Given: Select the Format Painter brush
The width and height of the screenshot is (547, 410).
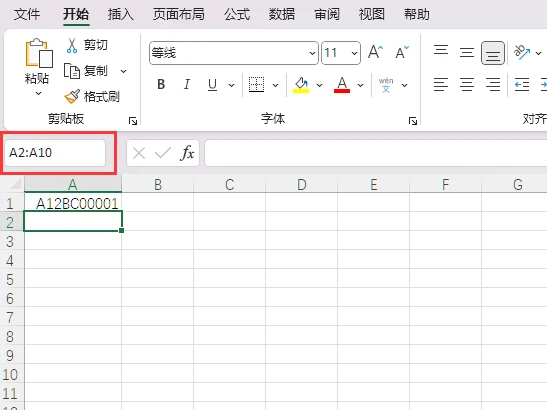Looking at the screenshot, I should tap(72, 96).
